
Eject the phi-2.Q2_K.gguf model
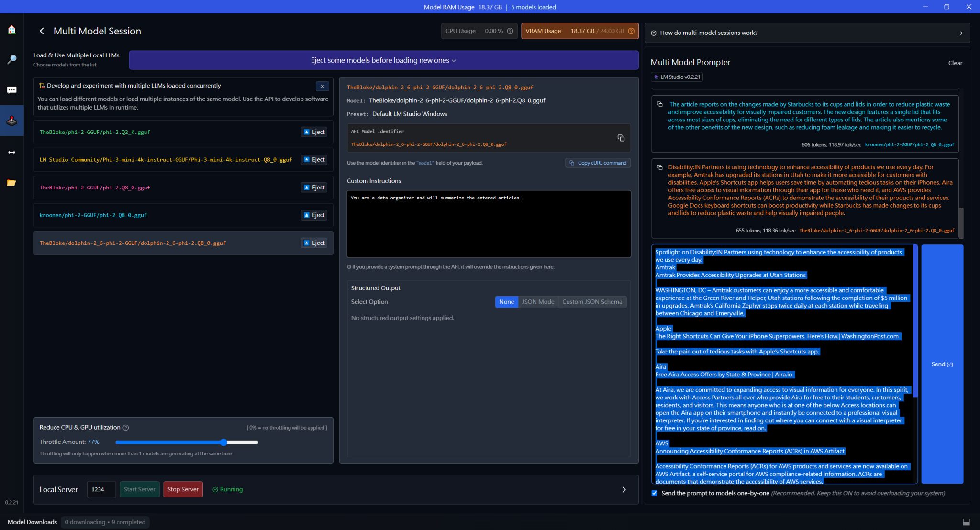click(x=314, y=132)
